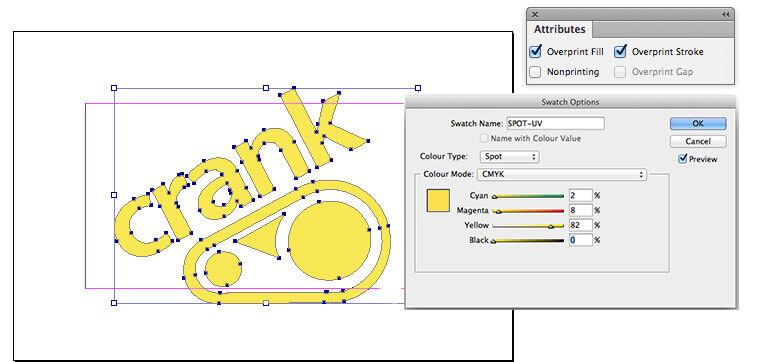Disable the Preview checkbox

683,159
